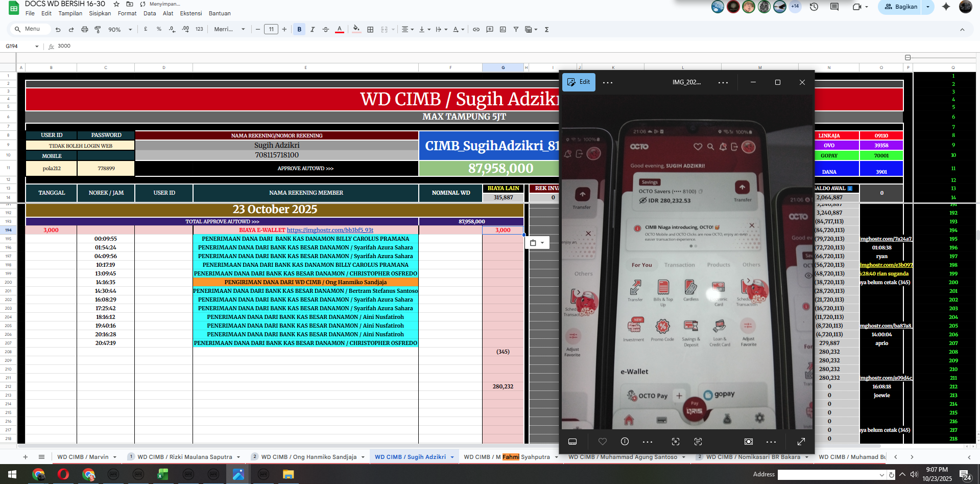Open all sheets list icon
Screen dimensions: 980x484
pyautogui.click(x=41, y=457)
